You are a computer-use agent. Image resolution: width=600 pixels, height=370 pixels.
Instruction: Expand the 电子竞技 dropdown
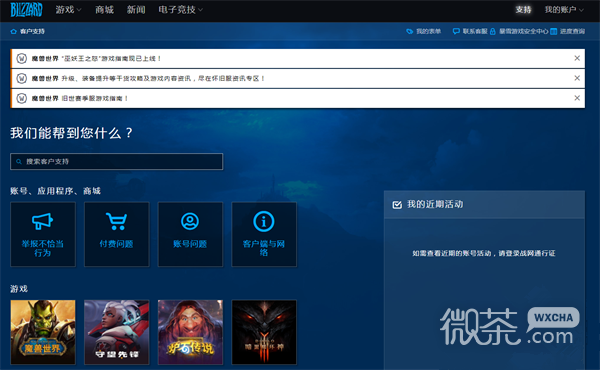click(x=181, y=10)
